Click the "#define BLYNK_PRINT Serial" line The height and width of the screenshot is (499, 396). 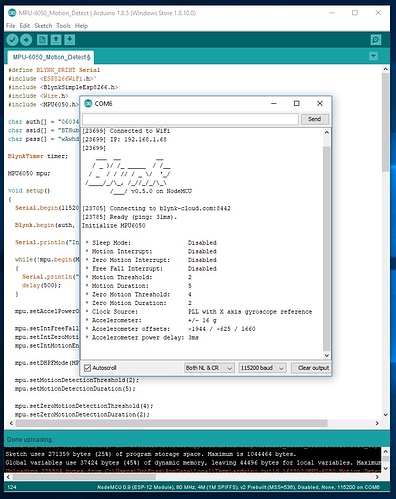[54, 70]
